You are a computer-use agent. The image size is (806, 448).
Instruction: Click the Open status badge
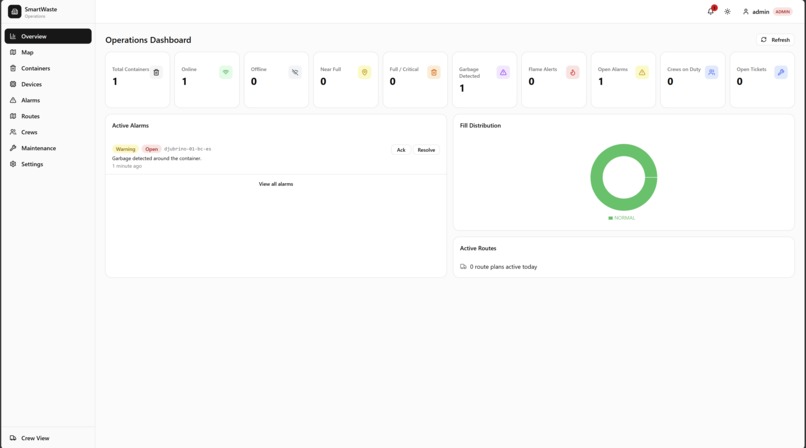click(151, 148)
